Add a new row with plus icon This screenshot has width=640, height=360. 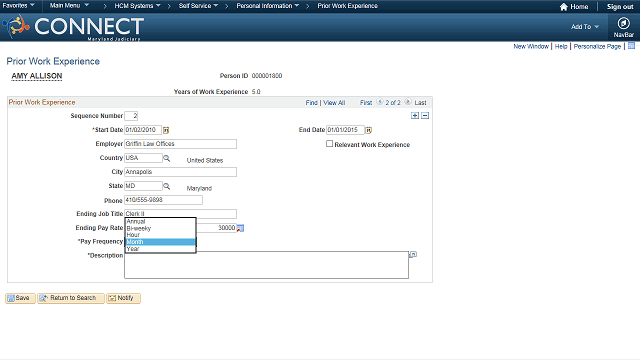(415, 116)
